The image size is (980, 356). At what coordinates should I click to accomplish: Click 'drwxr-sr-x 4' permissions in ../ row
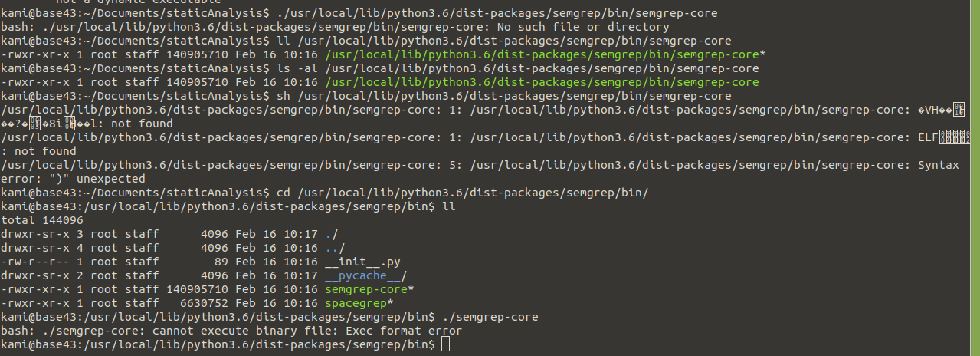click(x=43, y=248)
